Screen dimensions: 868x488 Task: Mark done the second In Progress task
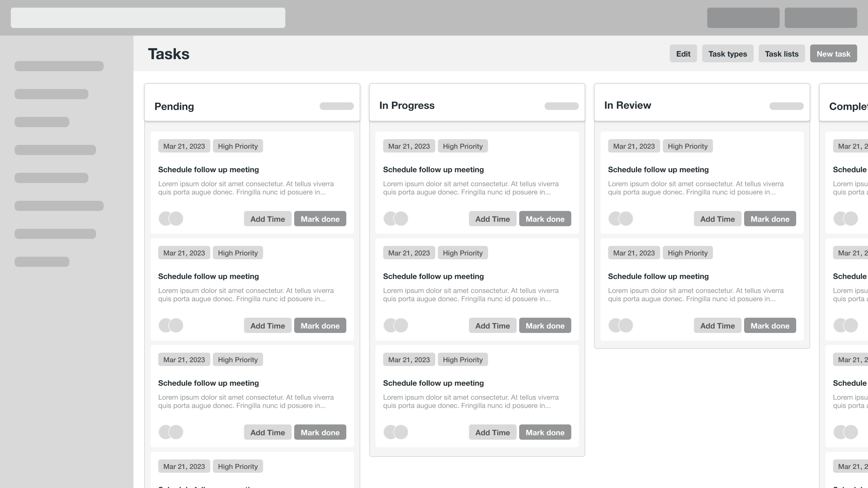click(545, 325)
